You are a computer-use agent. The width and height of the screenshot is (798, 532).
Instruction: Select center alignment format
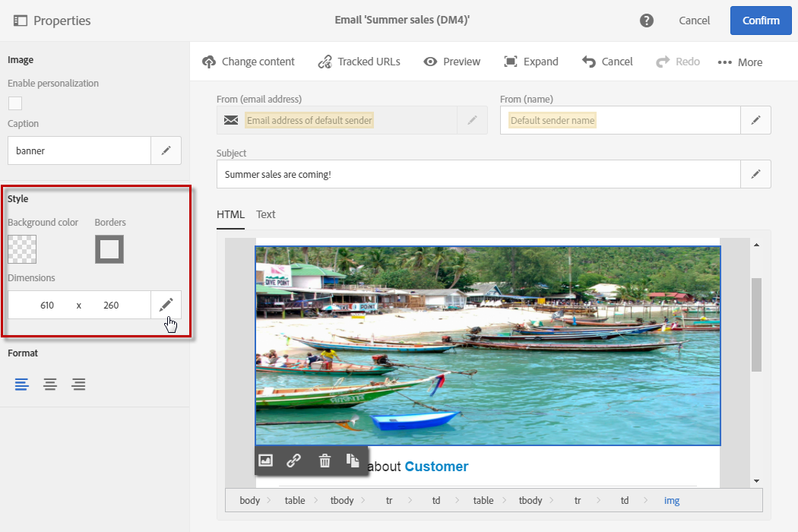(50, 384)
